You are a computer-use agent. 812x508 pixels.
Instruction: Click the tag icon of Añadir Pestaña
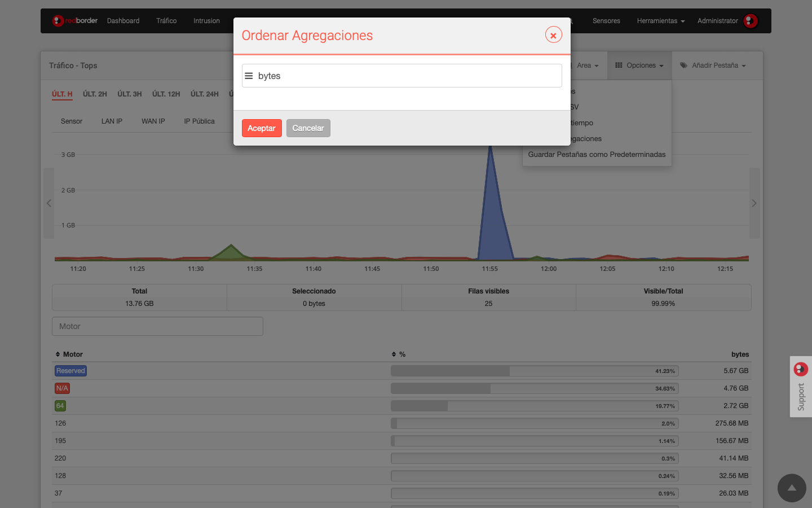[683, 65]
